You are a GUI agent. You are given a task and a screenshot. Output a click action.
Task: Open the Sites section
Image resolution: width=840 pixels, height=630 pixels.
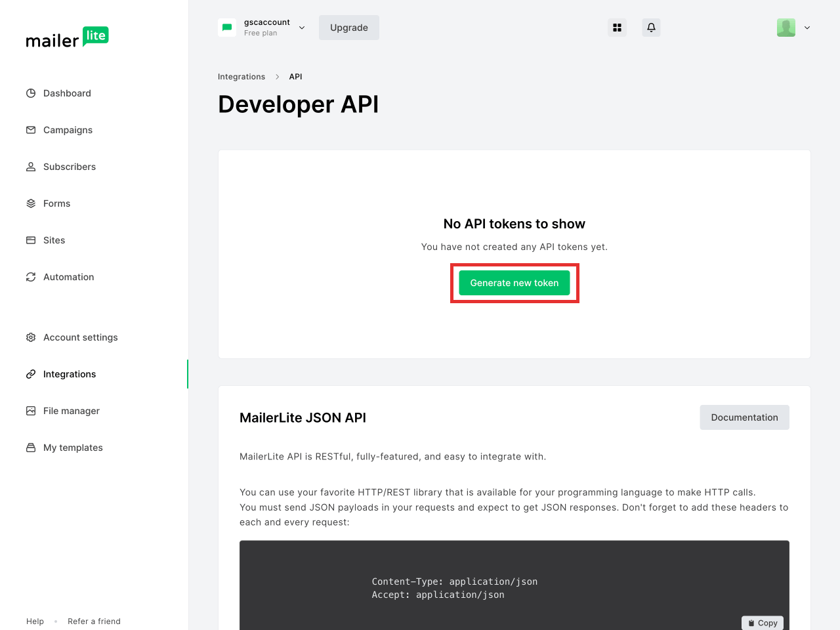[54, 240]
